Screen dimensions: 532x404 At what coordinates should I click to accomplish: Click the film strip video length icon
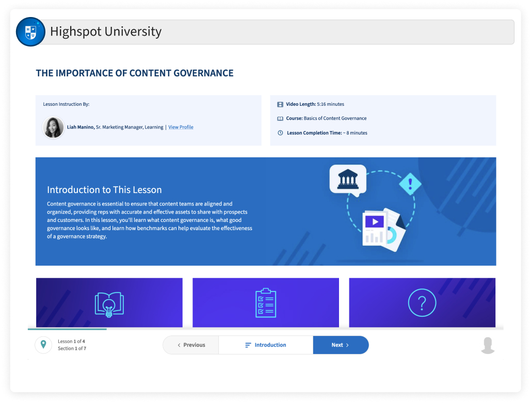coord(280,104)
